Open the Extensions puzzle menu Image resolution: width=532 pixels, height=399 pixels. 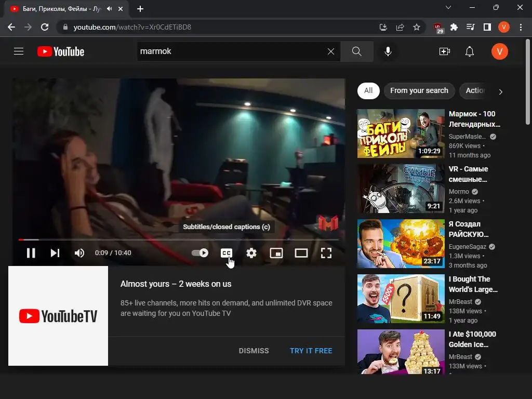454,27
